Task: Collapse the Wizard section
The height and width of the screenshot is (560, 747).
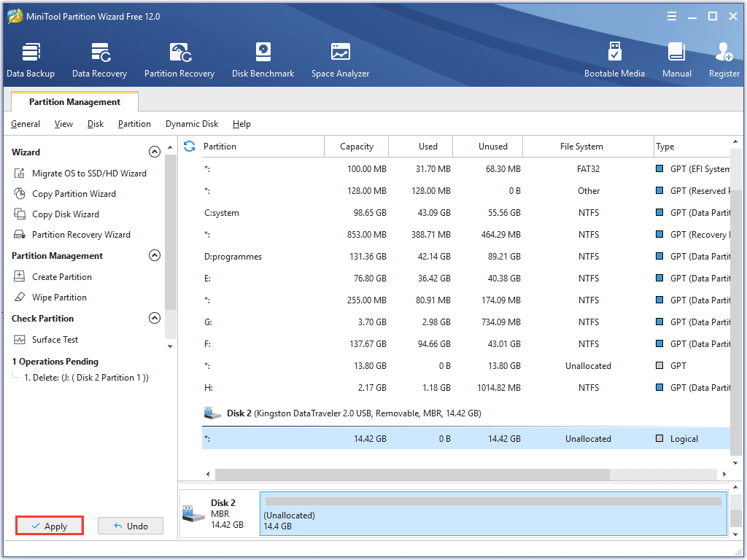Action: click(x=155, y=152)
